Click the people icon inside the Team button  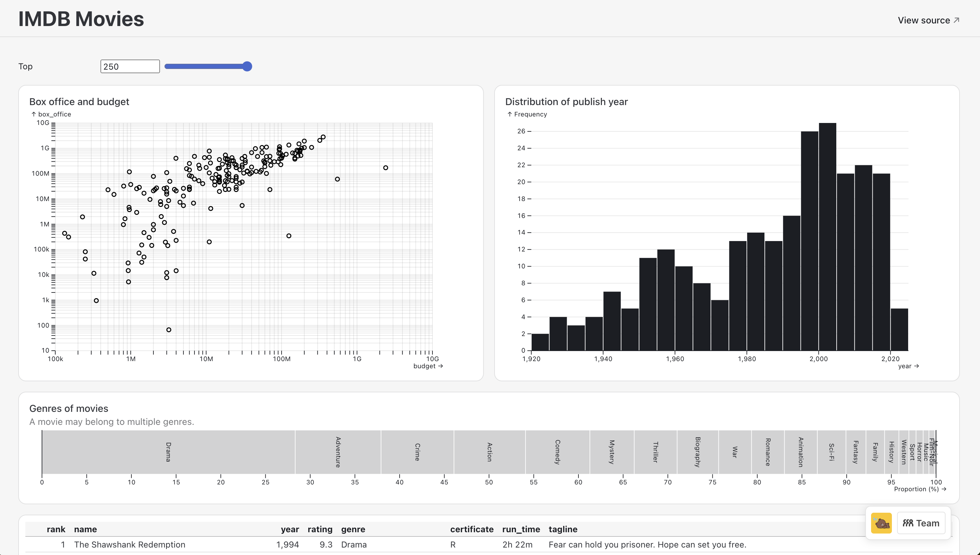908,523
